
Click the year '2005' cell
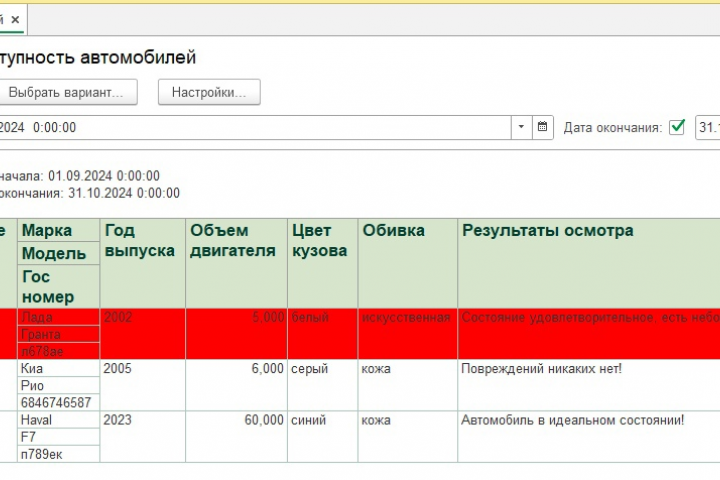click(142, 385)
